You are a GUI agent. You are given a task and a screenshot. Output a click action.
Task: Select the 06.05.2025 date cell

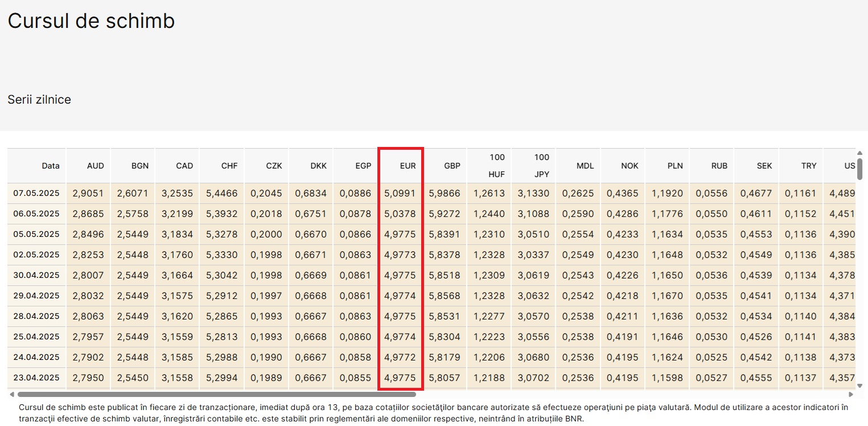(36, 214)
